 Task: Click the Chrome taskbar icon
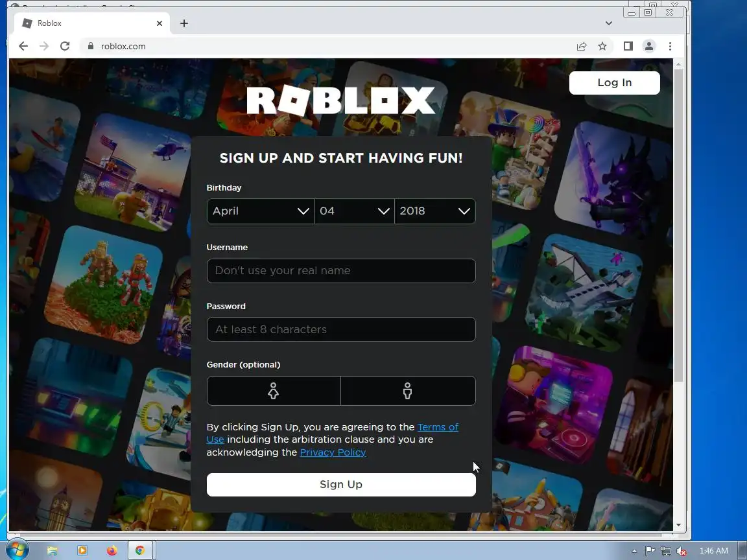coord(140,551)
